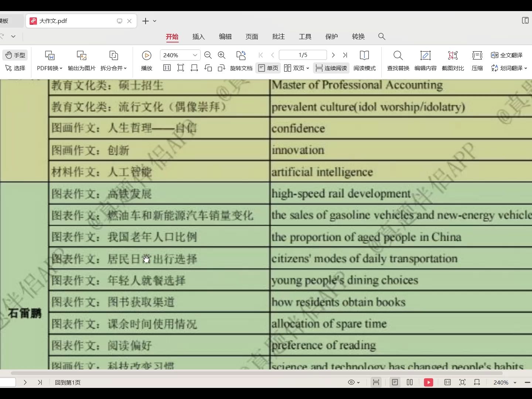
Task: Enter 阅读模式 reading mode
Action: pos(364,61)
